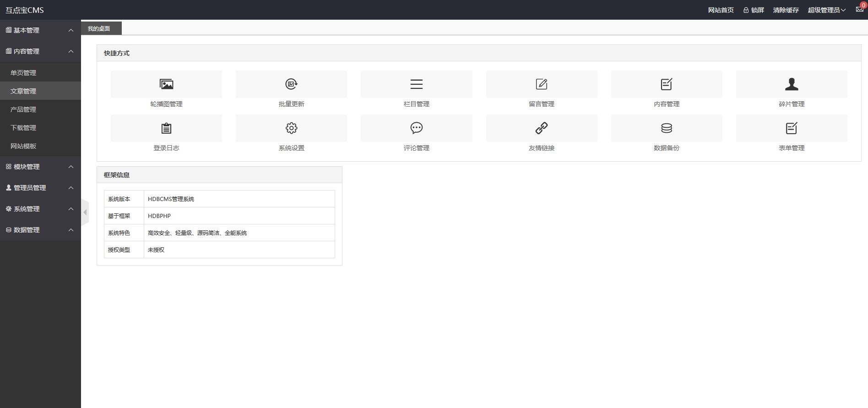Expand the 基本管理 sidebar section
The width and height of the screenshot is (868, 408).
(x=40, y=30)
